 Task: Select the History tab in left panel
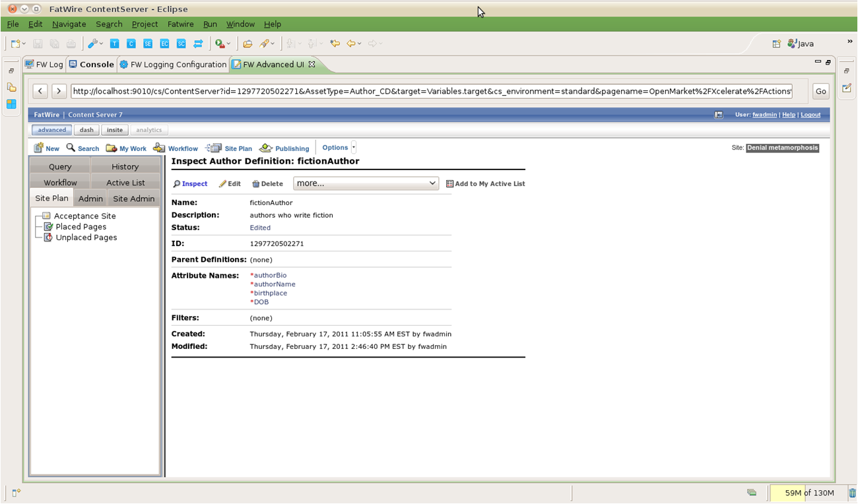coord(125,167)
